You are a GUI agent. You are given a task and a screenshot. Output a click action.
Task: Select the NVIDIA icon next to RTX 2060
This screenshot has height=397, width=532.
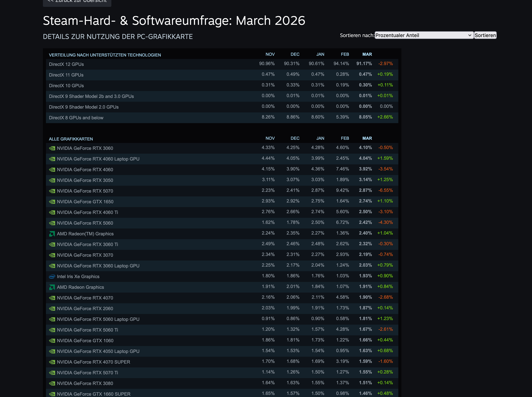tap(52, 309)
